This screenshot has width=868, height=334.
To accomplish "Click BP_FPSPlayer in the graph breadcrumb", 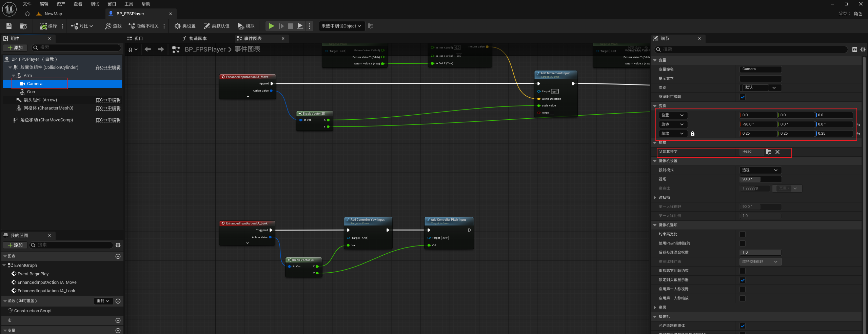I will [x=205, y=50].
